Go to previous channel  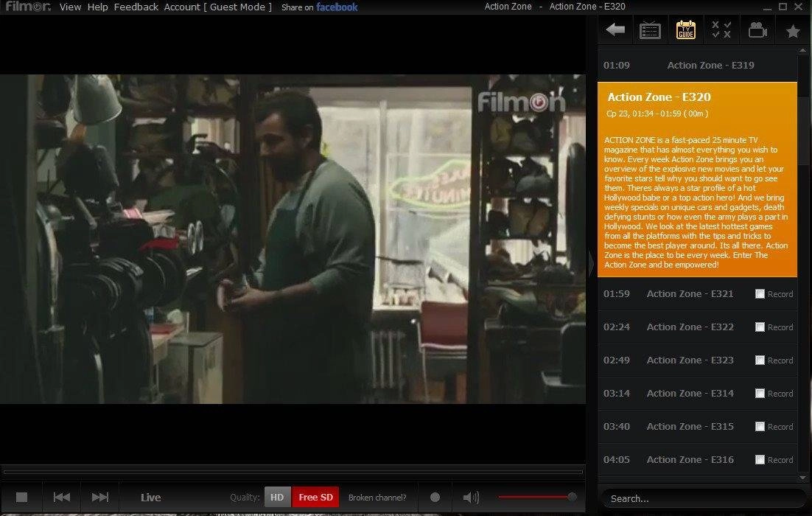point(62,498)
